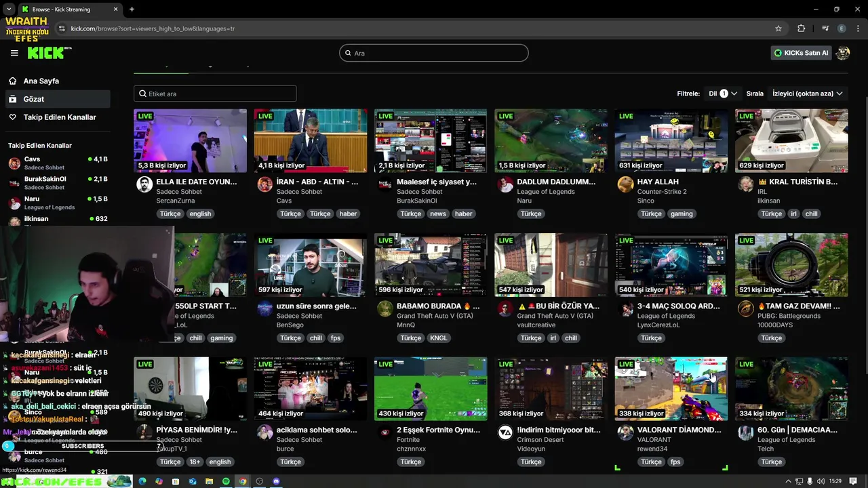
Task: Open the BenSego channel name link
Action: pos(290,325)
